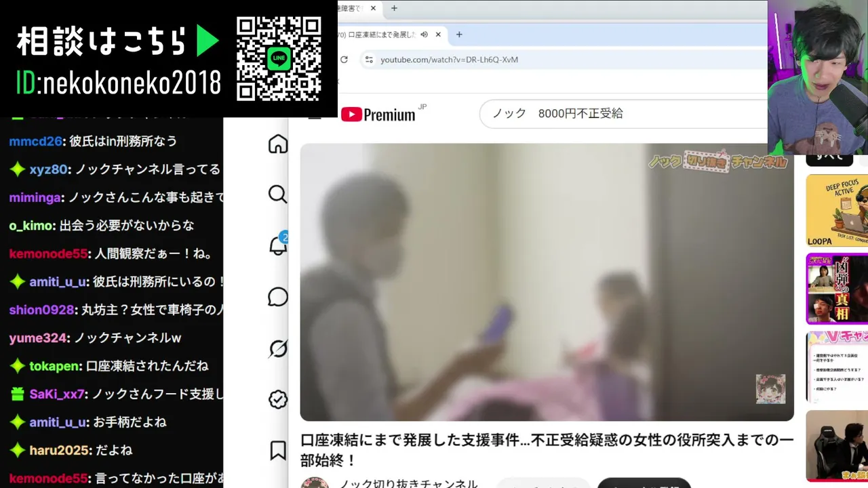Mute the tab via its speaker icon

coord(424,35)
